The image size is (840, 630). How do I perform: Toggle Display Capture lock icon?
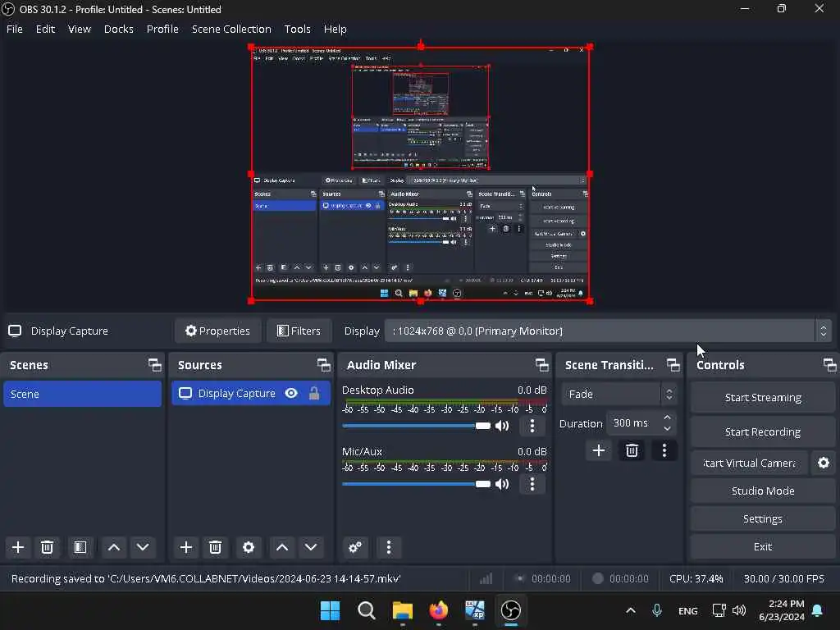[x=314, y=394]
